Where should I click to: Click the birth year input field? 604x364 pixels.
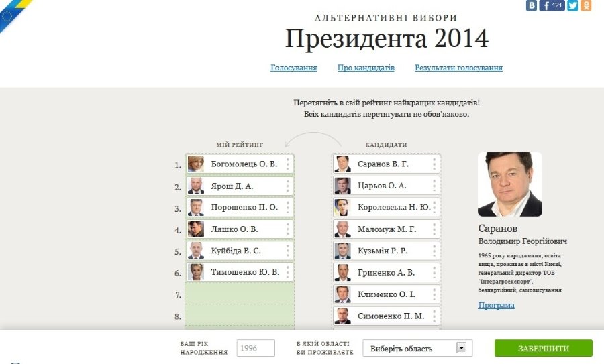click(x=256, y=348)
